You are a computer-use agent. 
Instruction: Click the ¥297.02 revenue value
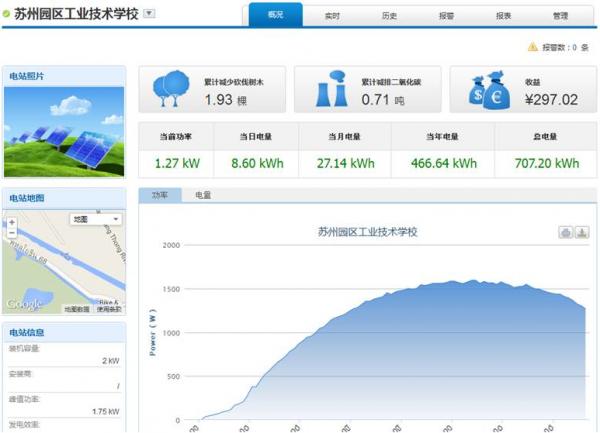pyautogui.click(x=551, y=100)
